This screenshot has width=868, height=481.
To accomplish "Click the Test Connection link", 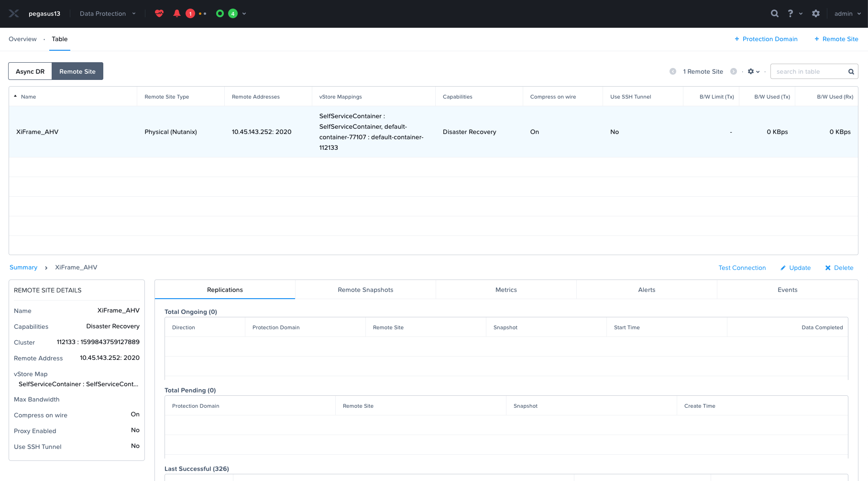I will click(742, 268).
